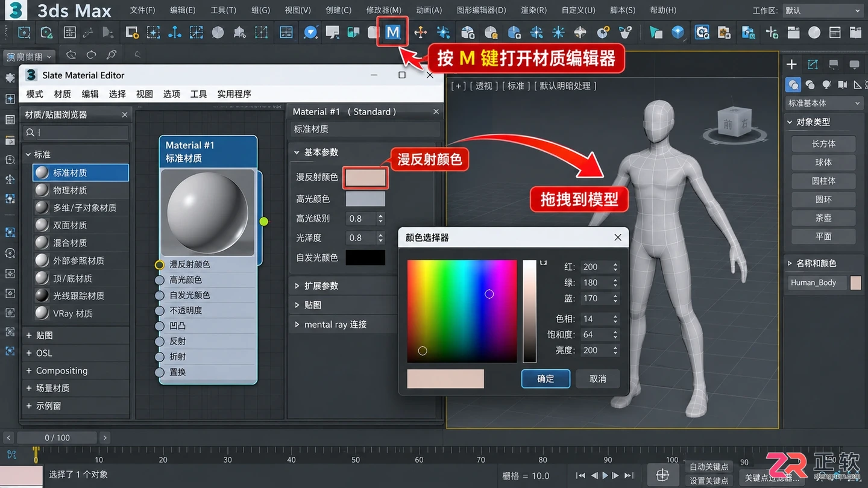Viewport: 868px width, 488px height.
Task: Play the animation
Action: click(x=606, y=475)
